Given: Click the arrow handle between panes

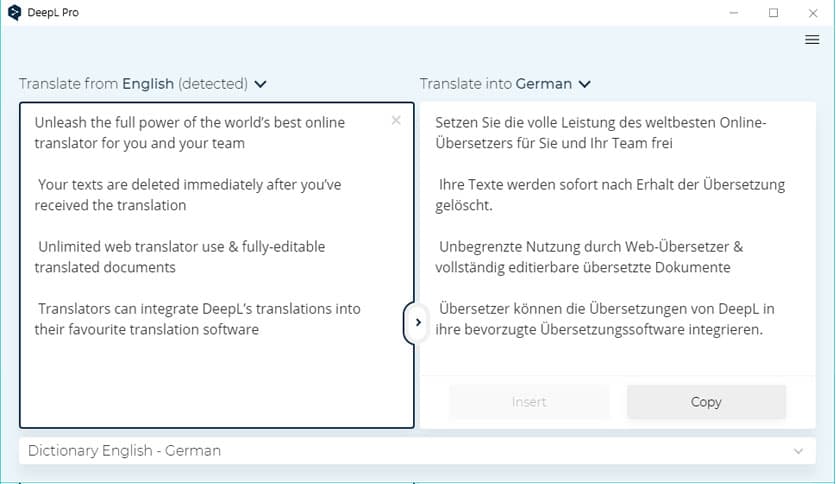Looking at the screenshot, I should [x=416, y=322].
